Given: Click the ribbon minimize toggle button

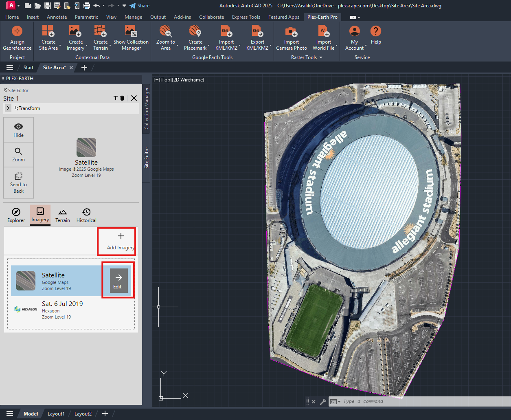Looking at the screenshot, I should (x=353, y=18).
